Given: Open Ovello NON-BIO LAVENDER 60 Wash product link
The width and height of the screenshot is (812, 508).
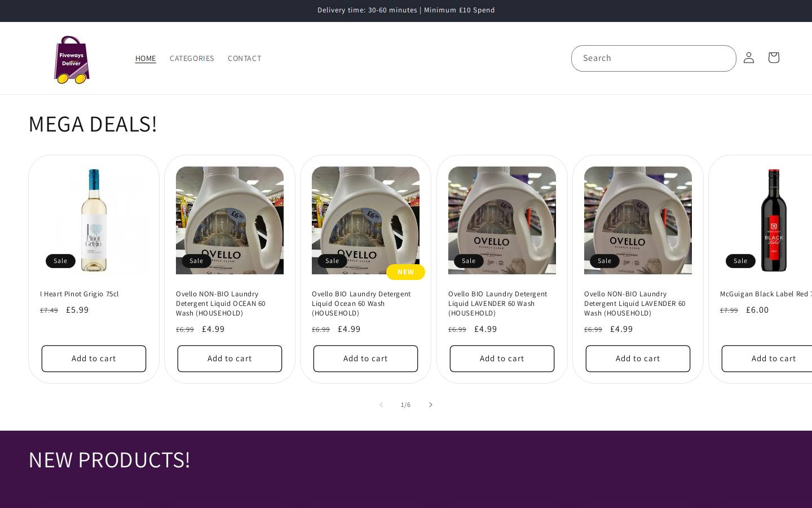Looking at the screenshot, I should pos(635,304).
